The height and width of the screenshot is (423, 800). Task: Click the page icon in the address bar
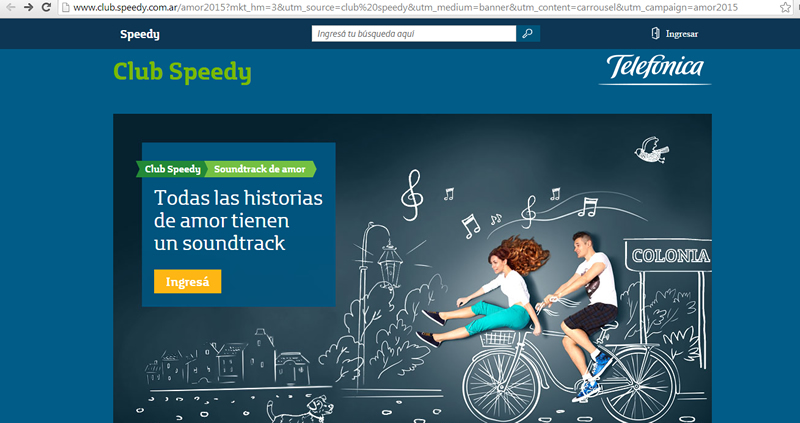tap(65, 8)
